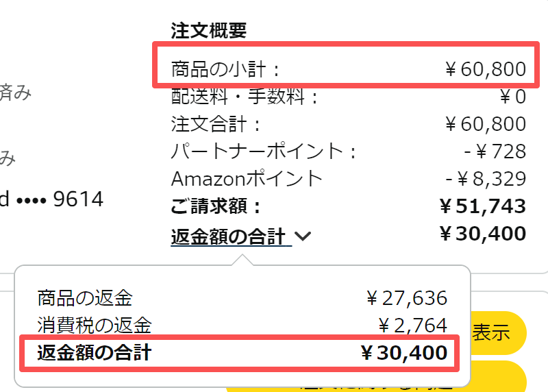Click 商品の返金 in the refund popover

pyautogui.click(x=85, y=298)
